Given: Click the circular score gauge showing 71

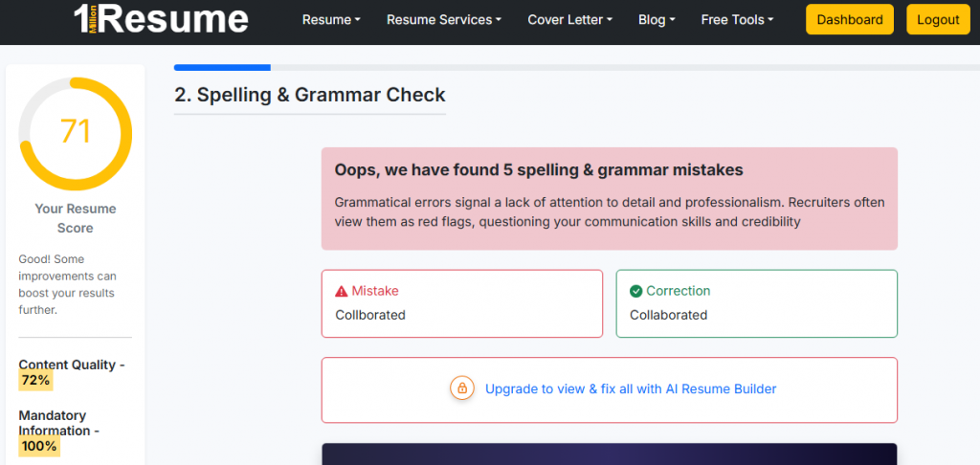Looking at the screenshot, I should (76, 133).
